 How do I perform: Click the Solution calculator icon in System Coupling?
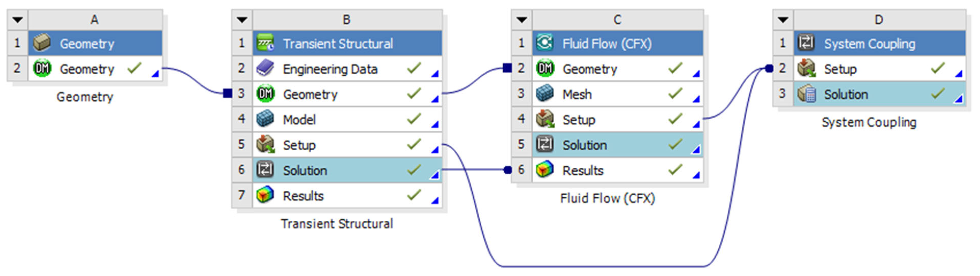pyautogui.click(x=806, y=94)
